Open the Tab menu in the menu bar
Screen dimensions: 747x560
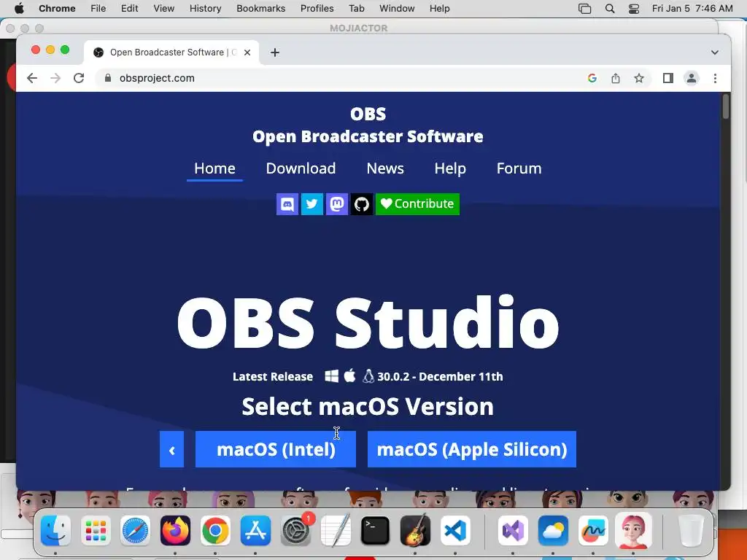point(356,8)
